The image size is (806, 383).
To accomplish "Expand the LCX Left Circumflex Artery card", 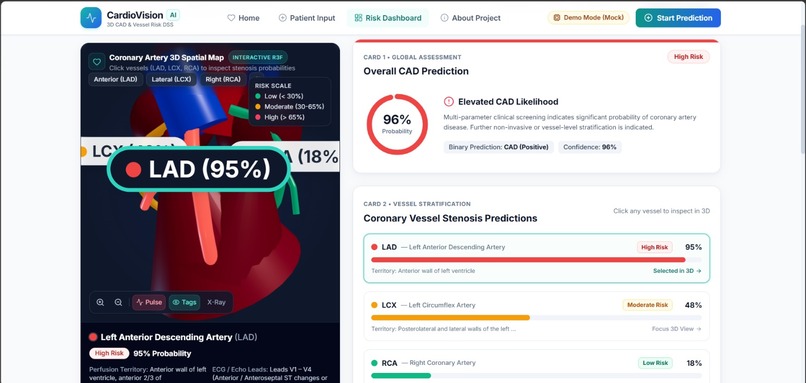I will point(537,316).
